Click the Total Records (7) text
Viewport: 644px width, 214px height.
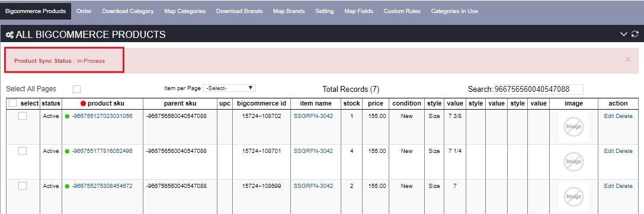tap(351, 89)
